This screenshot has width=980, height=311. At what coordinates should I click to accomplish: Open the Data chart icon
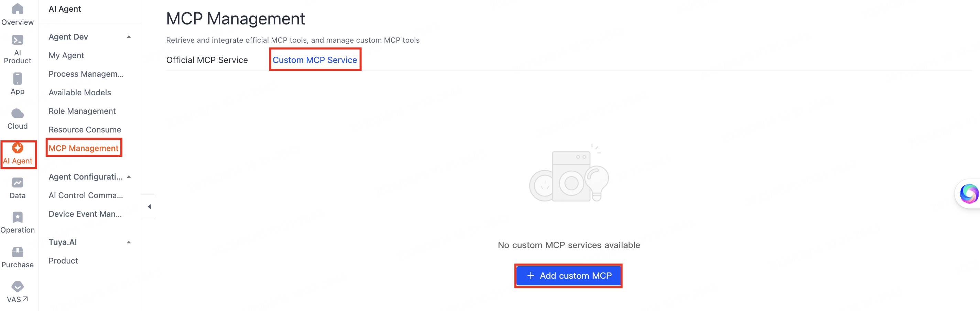click(x=18, y=183)
